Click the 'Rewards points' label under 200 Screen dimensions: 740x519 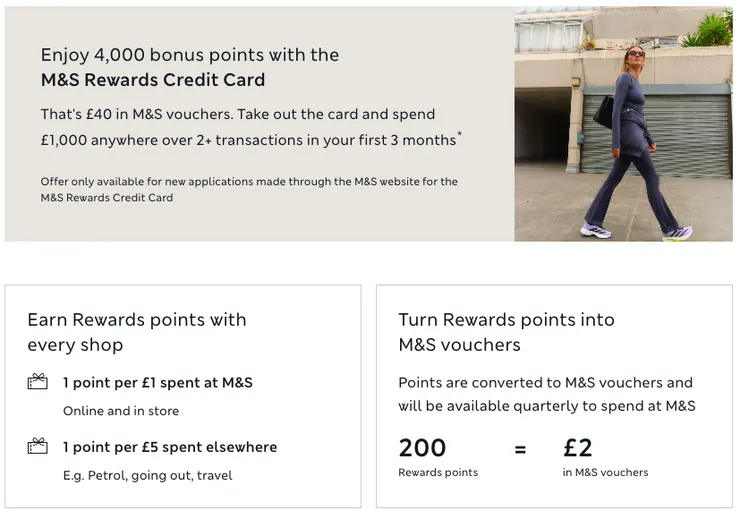[x=438, y=472]
